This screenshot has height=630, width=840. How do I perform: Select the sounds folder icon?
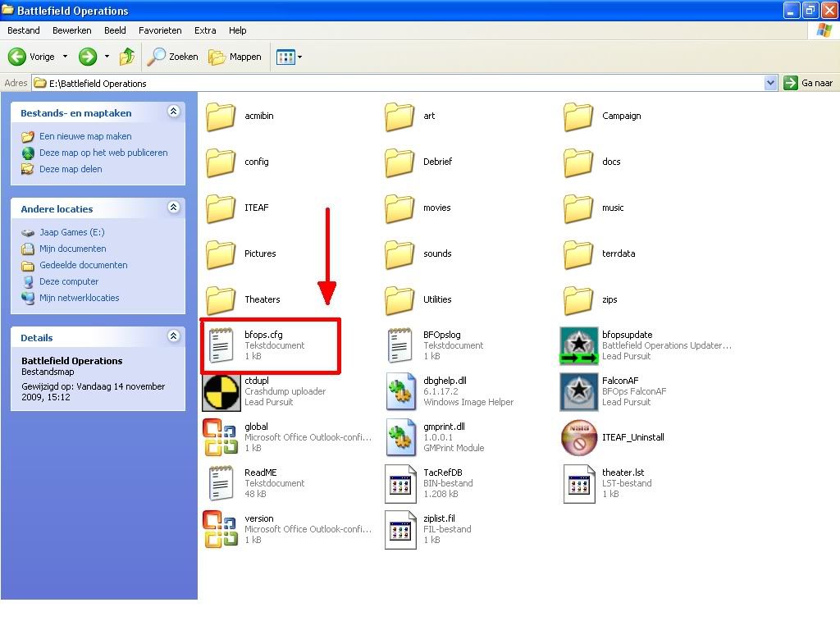399,254
